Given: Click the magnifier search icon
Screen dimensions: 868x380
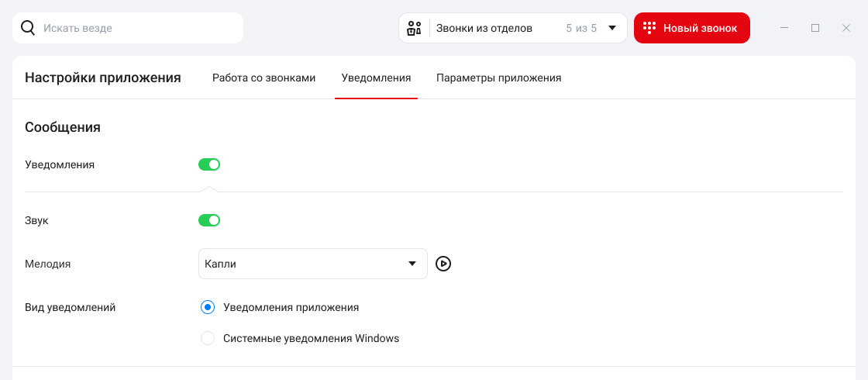Looking at the screenshot, I should [28, 28].
